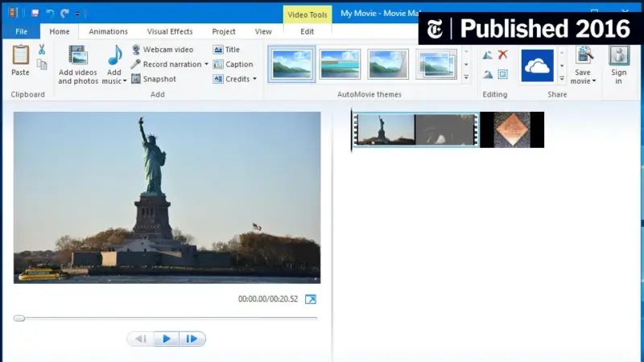Click the Undo arrow icon

[50, 13]
